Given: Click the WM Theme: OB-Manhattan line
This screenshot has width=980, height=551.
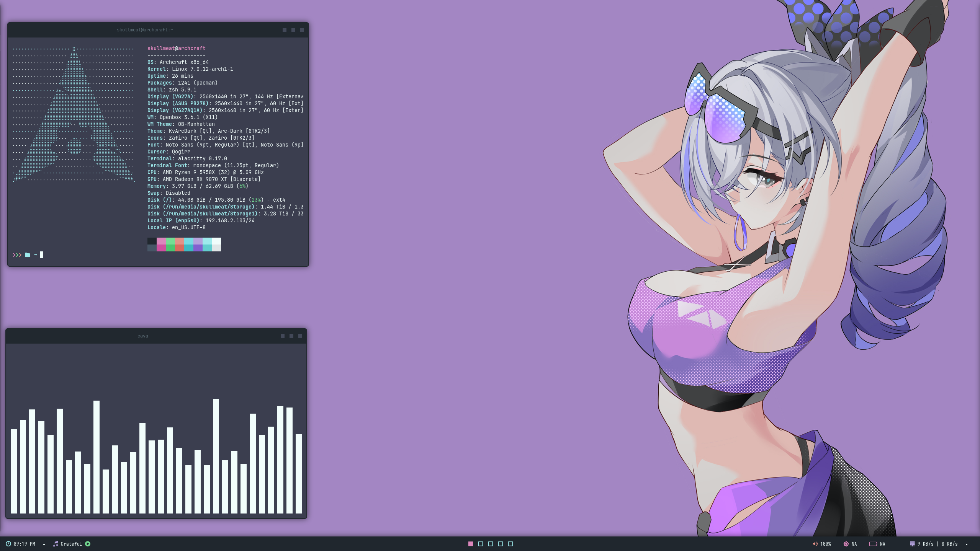Looking at the screenshot, I should [x=181, y=124].
